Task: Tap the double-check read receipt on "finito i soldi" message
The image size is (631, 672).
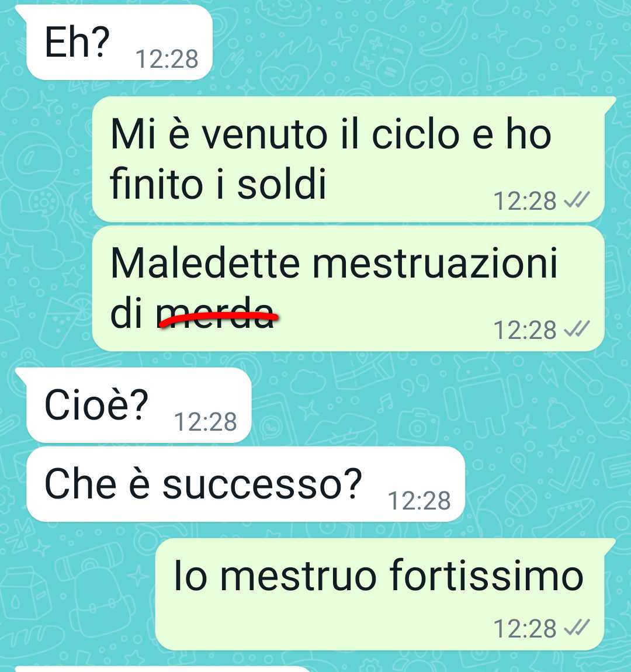Action: coord(577,200)
